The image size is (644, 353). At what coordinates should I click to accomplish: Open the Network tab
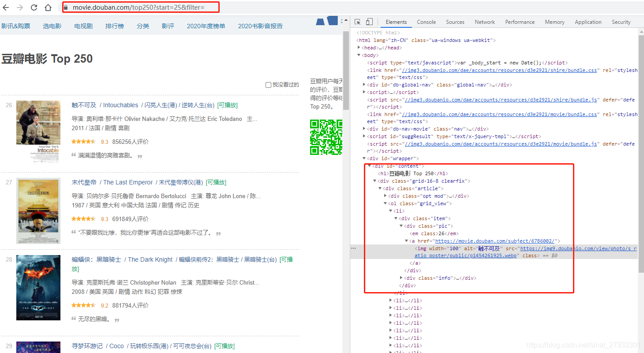point(485,22)
